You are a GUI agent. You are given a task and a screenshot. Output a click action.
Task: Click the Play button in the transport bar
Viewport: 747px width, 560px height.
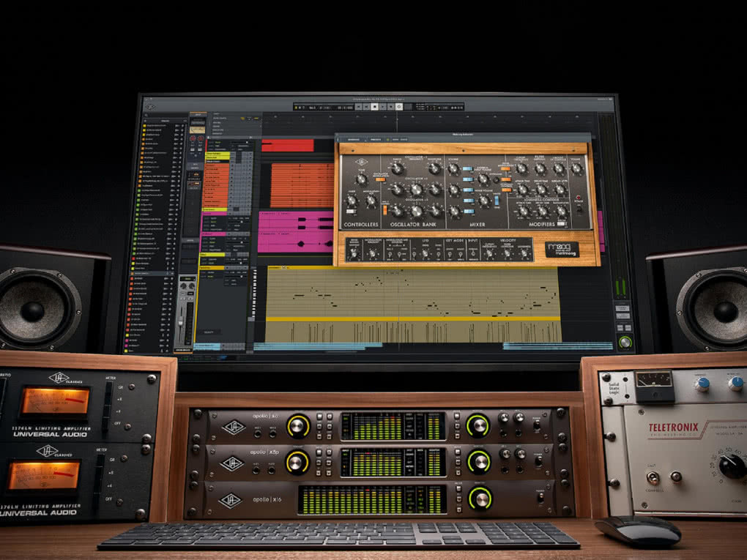coord(382,107)
